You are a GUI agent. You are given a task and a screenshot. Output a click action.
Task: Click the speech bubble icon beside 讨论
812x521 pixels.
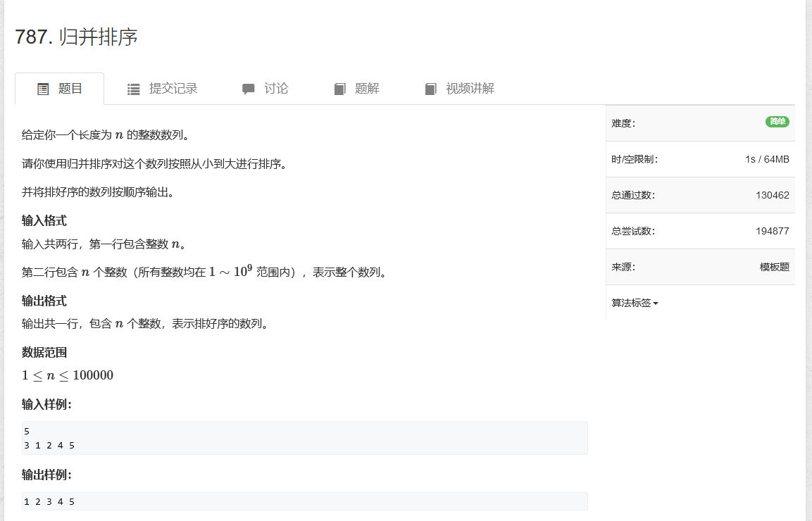click(248, 88)
